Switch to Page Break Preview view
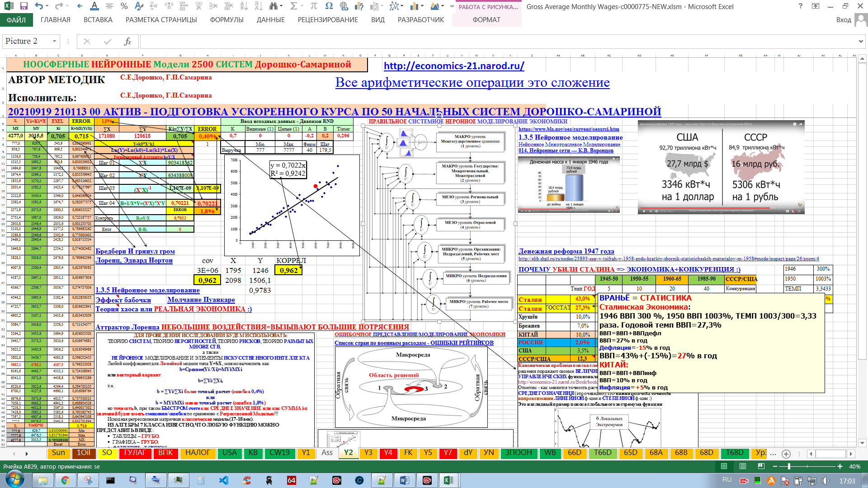 (761, 466)
